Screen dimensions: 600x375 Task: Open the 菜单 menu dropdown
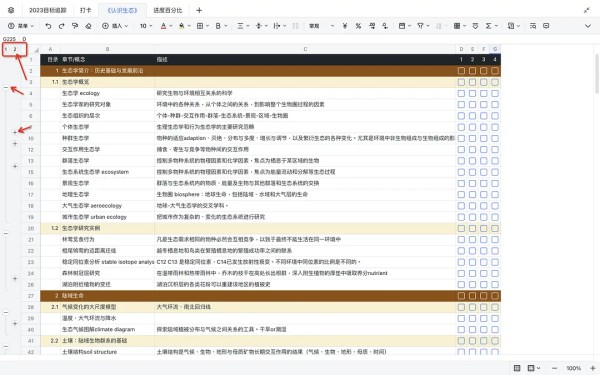21,26
